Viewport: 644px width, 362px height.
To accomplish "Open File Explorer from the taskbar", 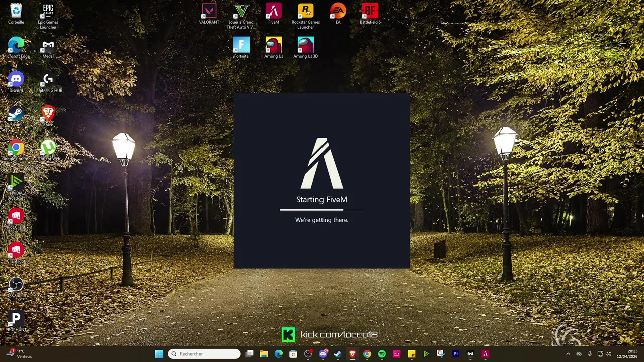I will coord(264,354).
